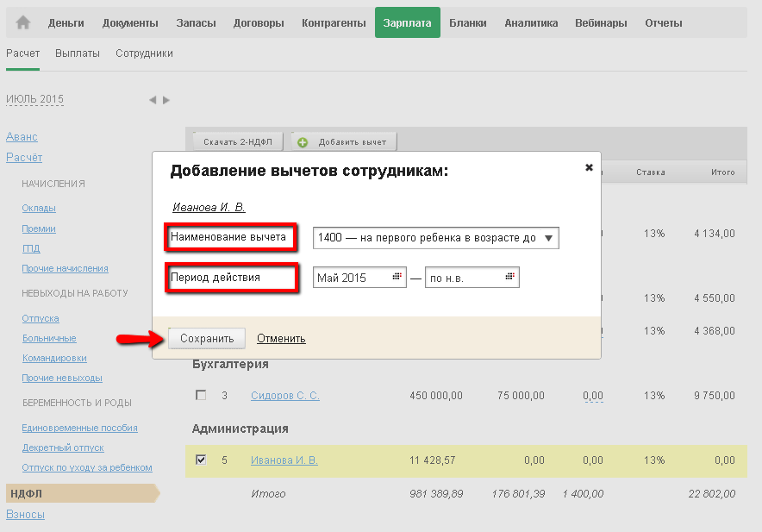The image size is (762, 532).
Task: Close the deductions dialog with the X
Action: click(589, 167)
